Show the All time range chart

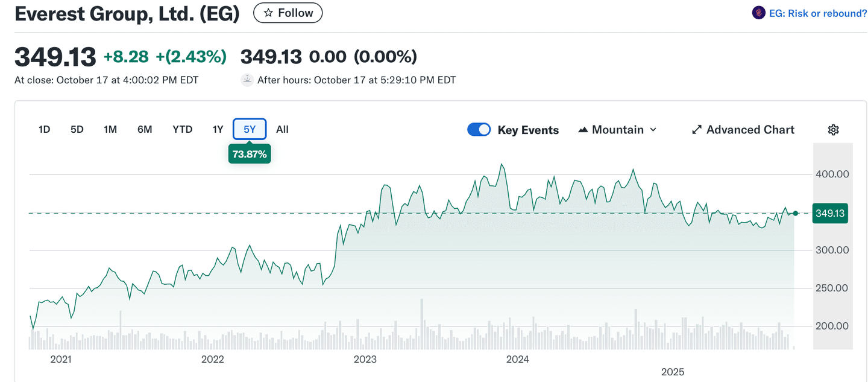point(282,129)
